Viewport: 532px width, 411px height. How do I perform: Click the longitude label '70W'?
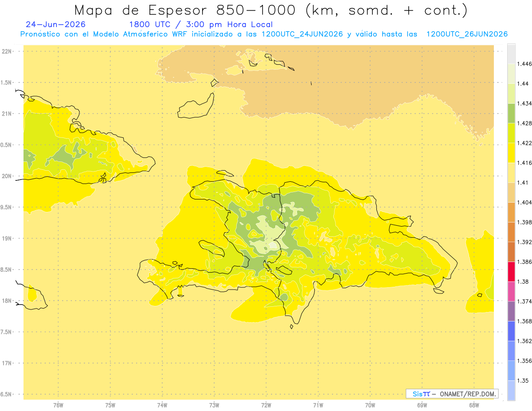tap(370, 405)
